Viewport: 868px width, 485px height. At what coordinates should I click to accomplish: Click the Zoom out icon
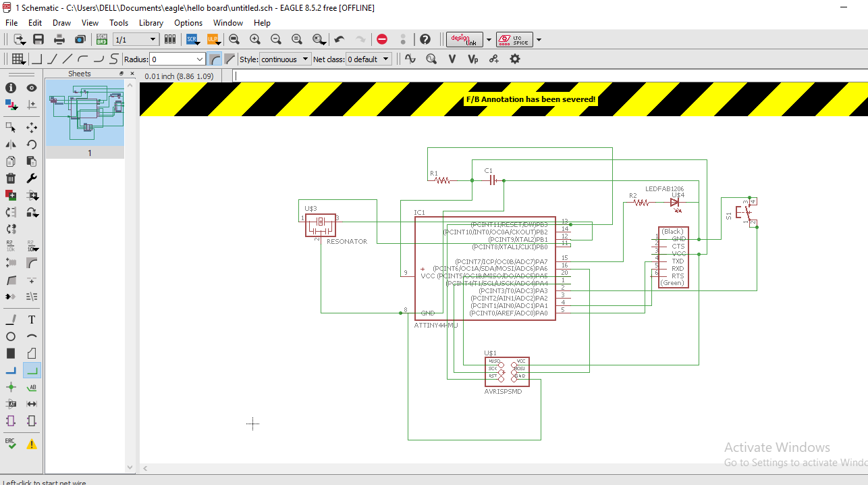276,40
